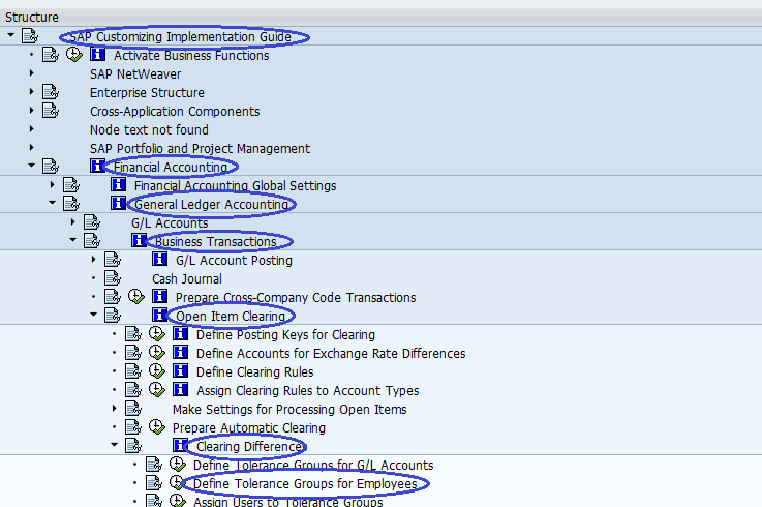Collapse the Open Item Clearing node

pos(94,315)
